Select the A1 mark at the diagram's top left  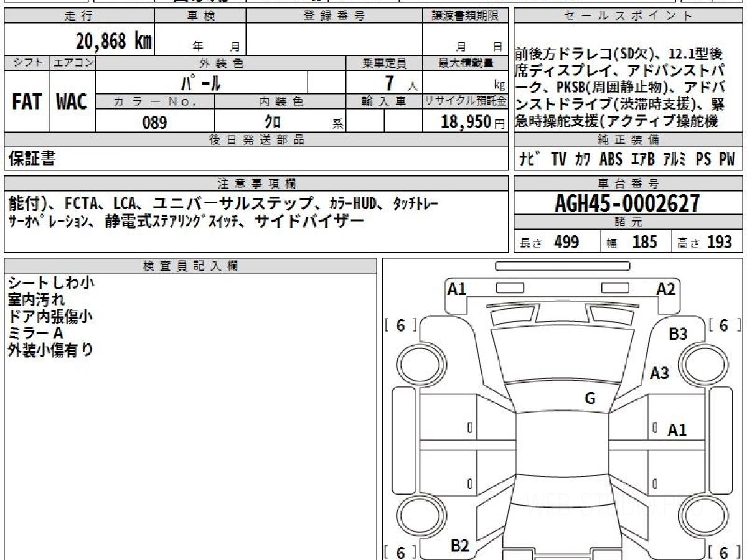click(457, 288)
